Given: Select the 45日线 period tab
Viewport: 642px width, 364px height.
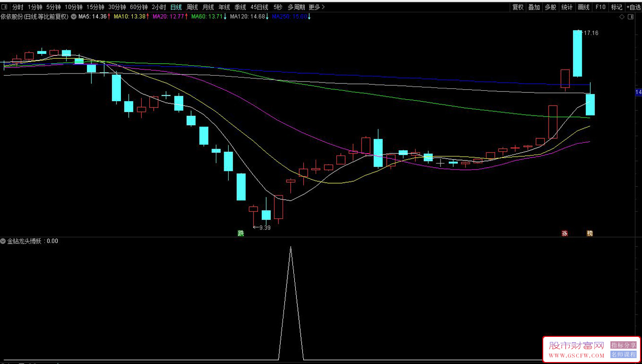Looking at the screenshot, I should 259,7.
